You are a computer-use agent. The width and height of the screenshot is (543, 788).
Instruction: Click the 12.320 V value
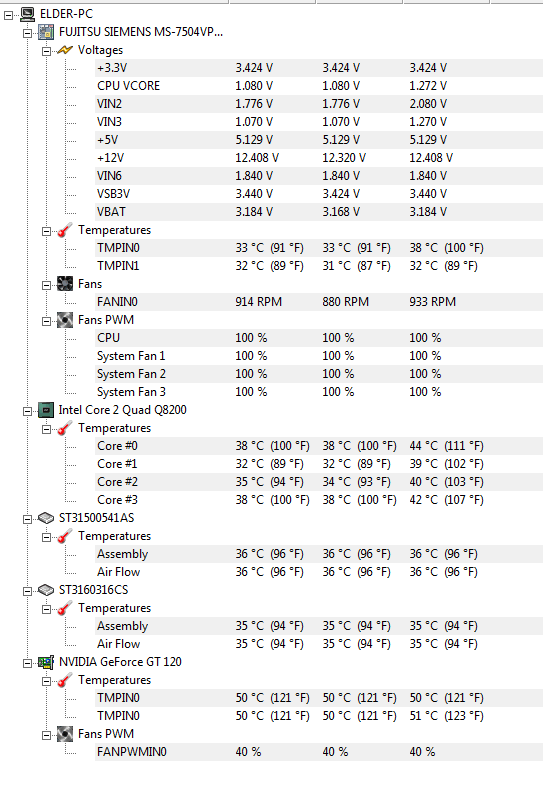(344, 158)
